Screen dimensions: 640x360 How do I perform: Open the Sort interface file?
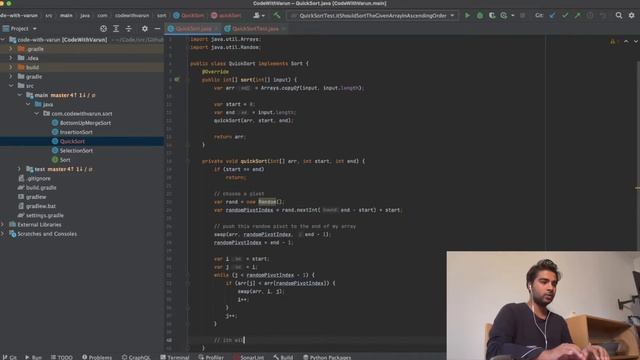coord(65,160)
